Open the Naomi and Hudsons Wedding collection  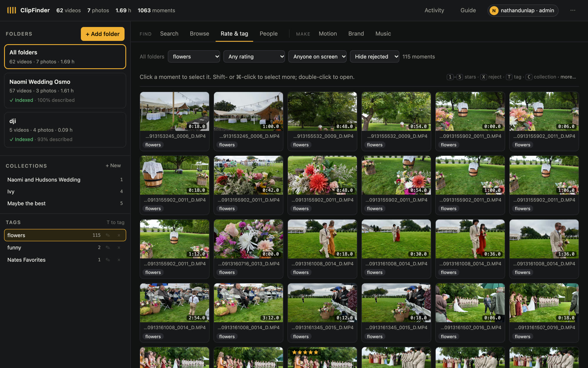(x=65, y=180)
